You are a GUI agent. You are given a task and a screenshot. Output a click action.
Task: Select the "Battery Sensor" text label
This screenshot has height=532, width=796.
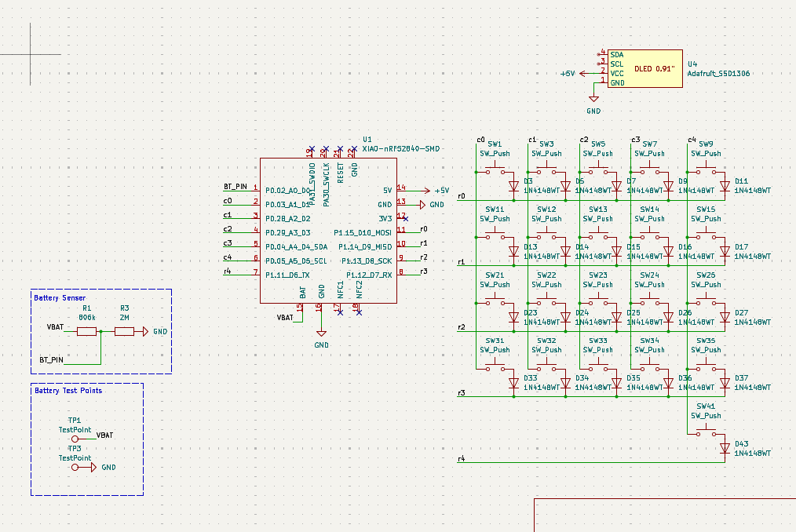pos(60,298)
